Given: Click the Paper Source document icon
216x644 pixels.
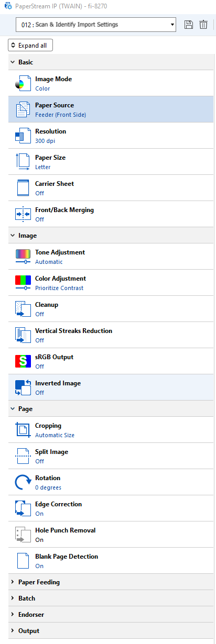Looking at the screenshot, I should coord(23,109).
